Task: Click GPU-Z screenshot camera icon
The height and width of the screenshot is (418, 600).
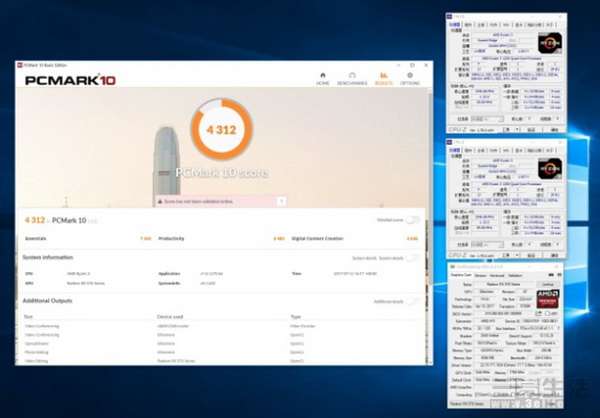Action: coord(551,275)
